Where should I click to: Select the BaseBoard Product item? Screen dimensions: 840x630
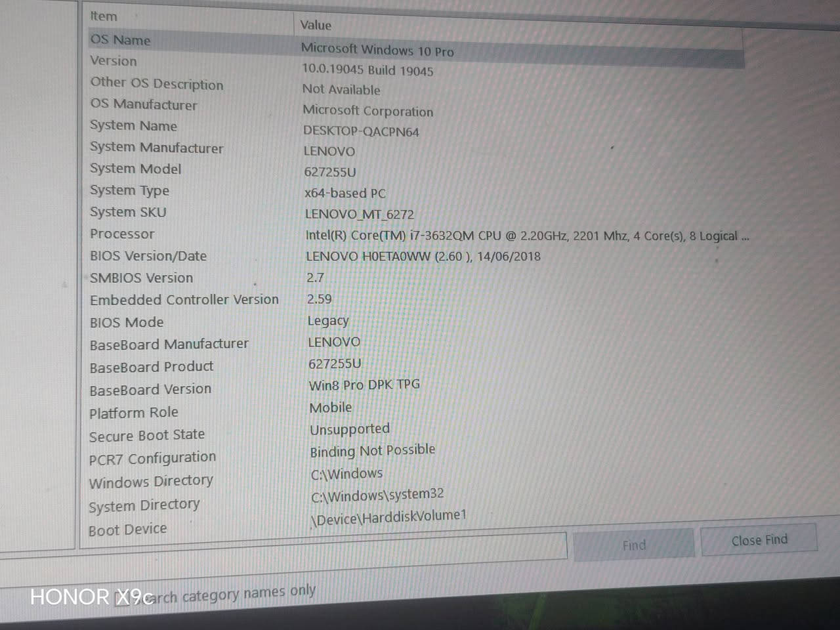click(x=152, y=367)
